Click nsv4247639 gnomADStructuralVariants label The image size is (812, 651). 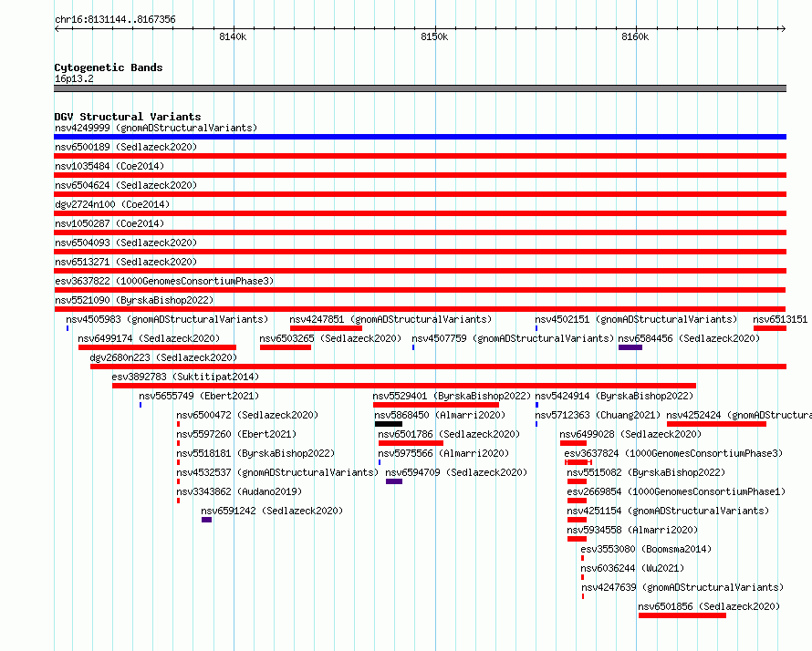tap(682, 587)
